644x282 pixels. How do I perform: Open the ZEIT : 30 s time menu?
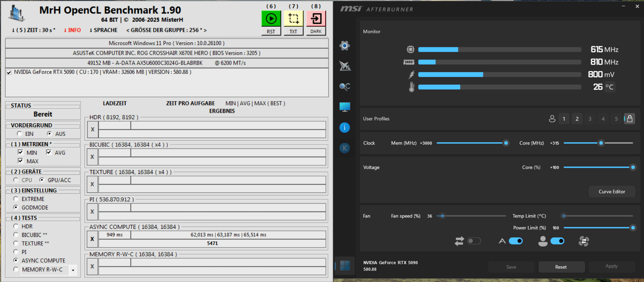34,30
